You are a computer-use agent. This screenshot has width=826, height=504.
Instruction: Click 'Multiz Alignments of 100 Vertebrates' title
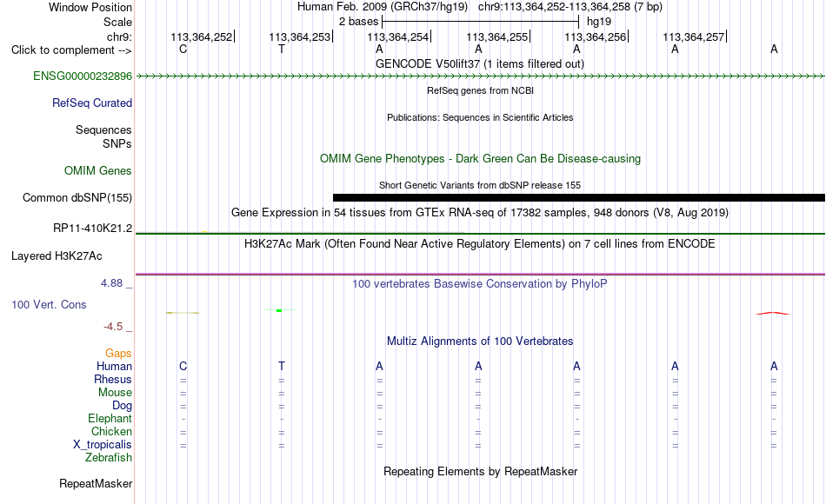click(x=480, y=341)
